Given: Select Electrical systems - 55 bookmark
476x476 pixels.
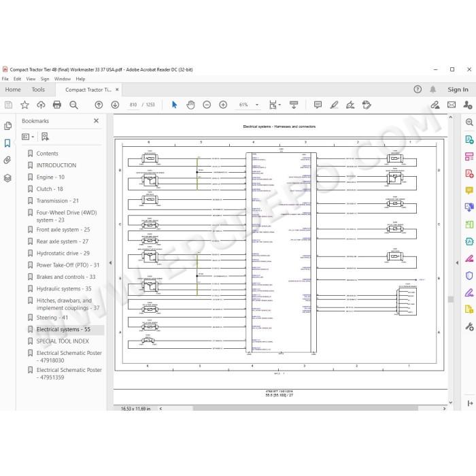Looking at the screenshot, I should tap(63, 329).
